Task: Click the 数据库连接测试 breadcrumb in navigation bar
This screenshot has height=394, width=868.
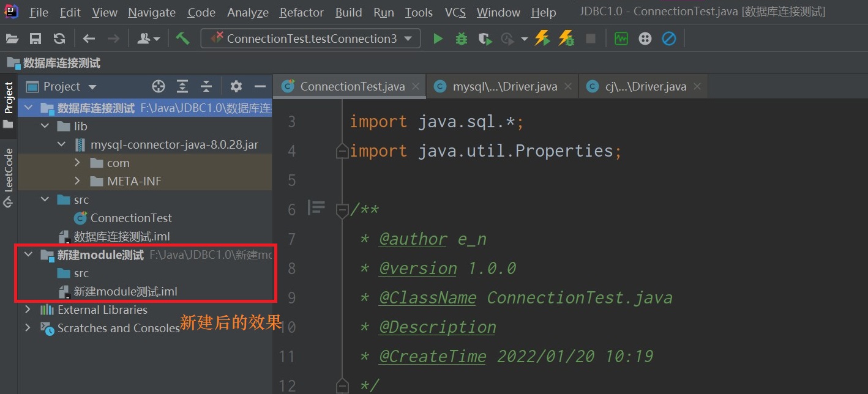Action: tap(54, 63)
